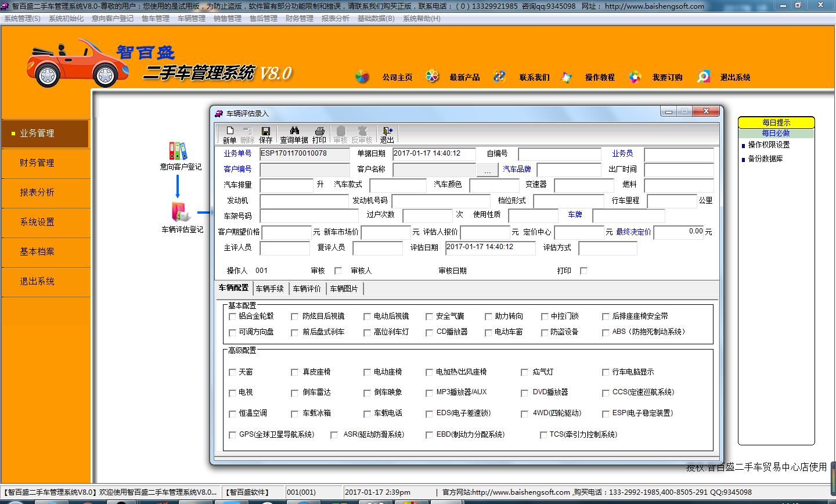Toggle the 打印 checkbox
Viewport: 836px width, 504px height.
point(584,271)
